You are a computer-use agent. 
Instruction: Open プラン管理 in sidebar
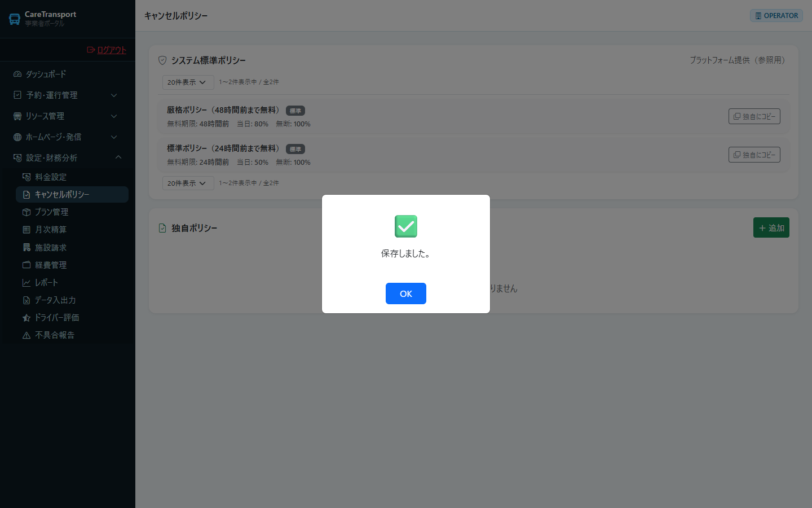click(72, 212)
